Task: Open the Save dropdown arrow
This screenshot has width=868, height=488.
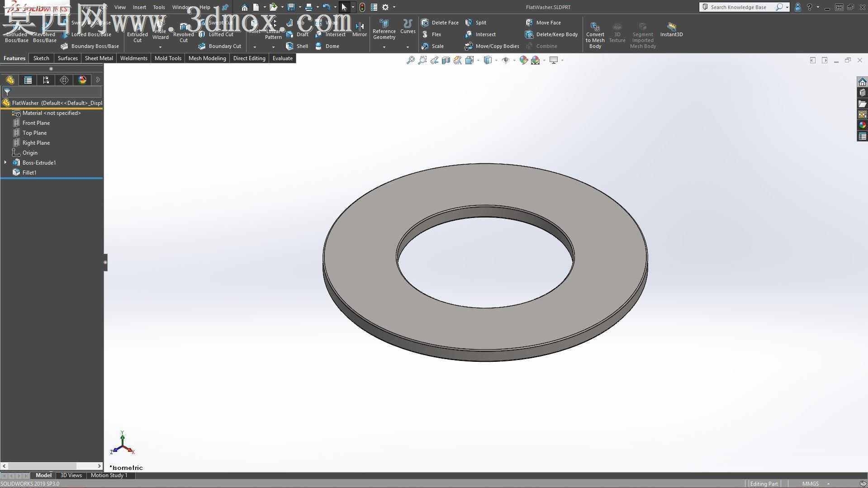Action: coord(299,7)
